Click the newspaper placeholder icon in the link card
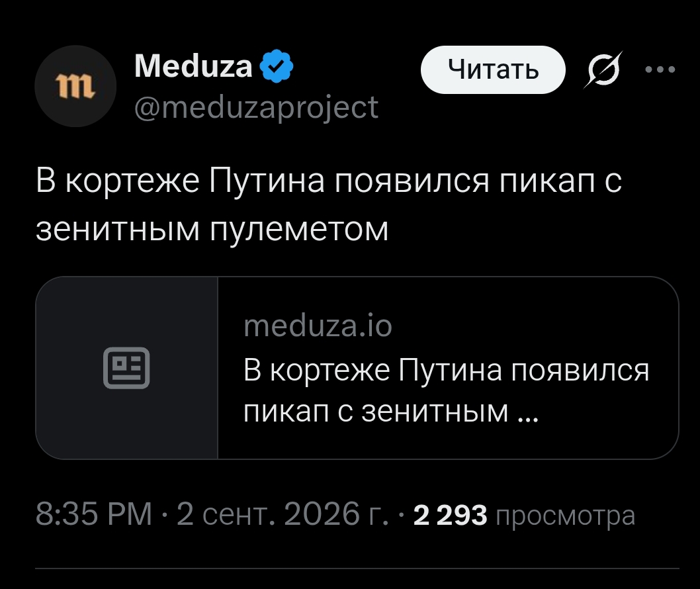The width and height of the screenshot is (700, 589). tap(126, 368)
